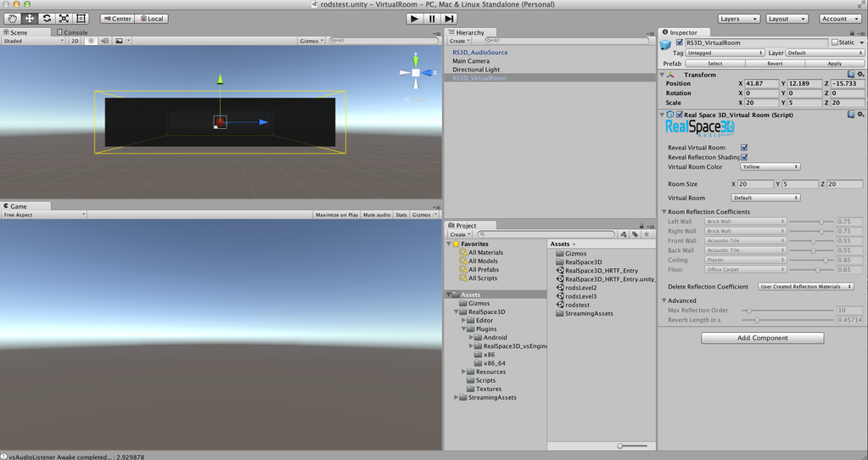Click the Pause button

point(432,19)
